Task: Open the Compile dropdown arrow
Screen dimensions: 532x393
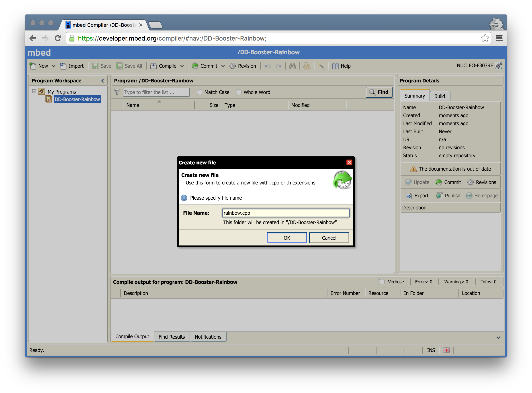Action: pyautogui.click(x=182, y=66)
